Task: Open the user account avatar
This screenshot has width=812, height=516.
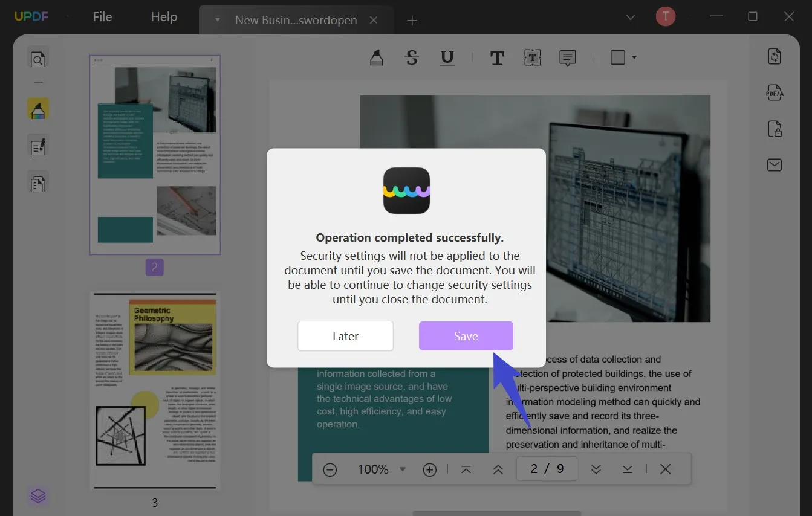Action: click(665, 17)
